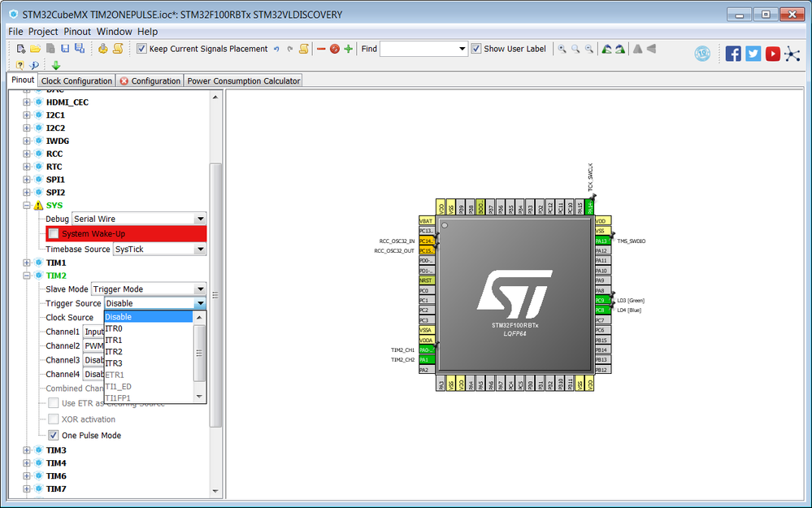This screenshot has width=812, height=508.
Task: Click the green plus icon
Action: pyautogui.click(x=348, y=49)
